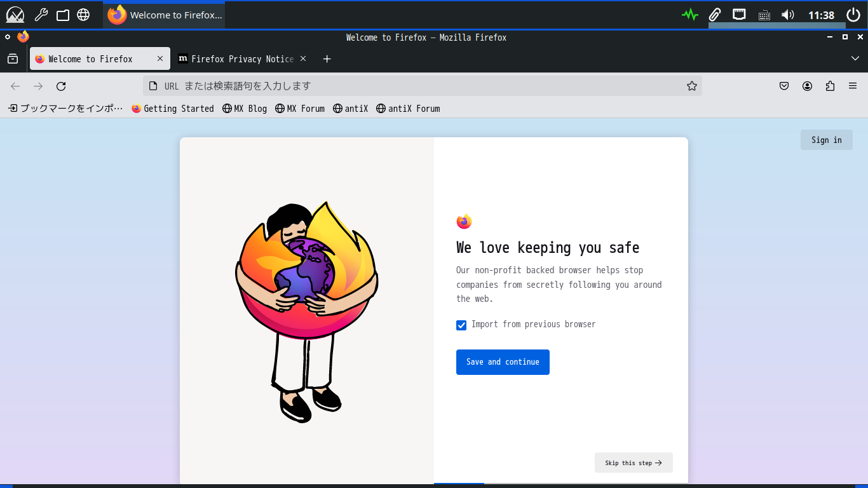The width and height of the screenshot is (868, 488).
Task: Open the hamburger application menu
Action: point(853,86)
